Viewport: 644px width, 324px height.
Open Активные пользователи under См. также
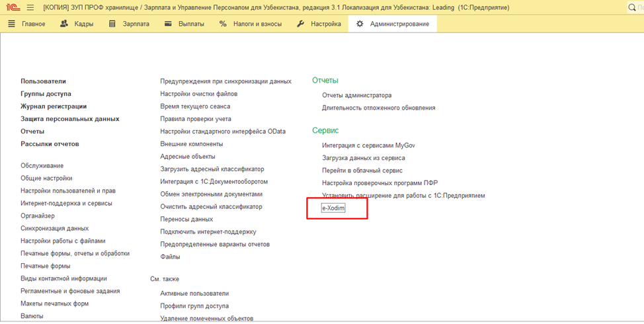pyautogui.click(x=194, y=294)
